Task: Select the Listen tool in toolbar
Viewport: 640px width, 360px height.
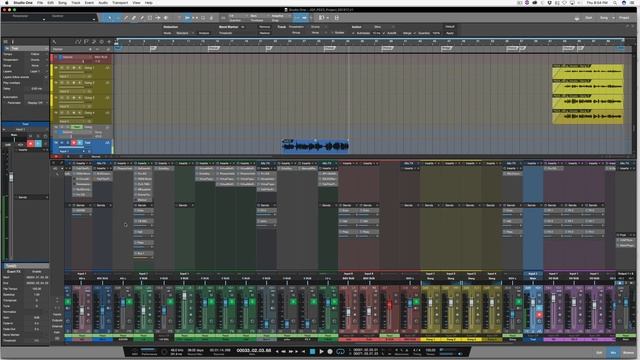Action: [166, 18]
